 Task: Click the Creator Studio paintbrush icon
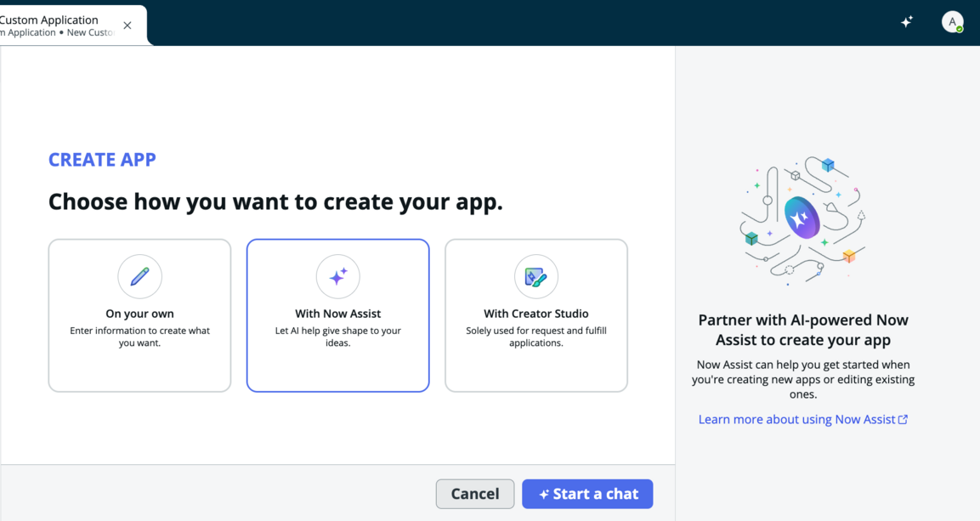(x=536, y=276)
